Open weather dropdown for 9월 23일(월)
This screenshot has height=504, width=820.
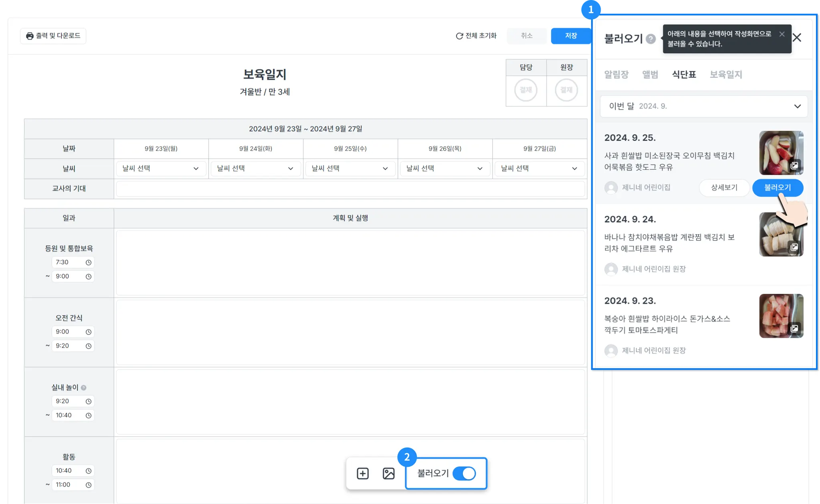tap(161, 169)
